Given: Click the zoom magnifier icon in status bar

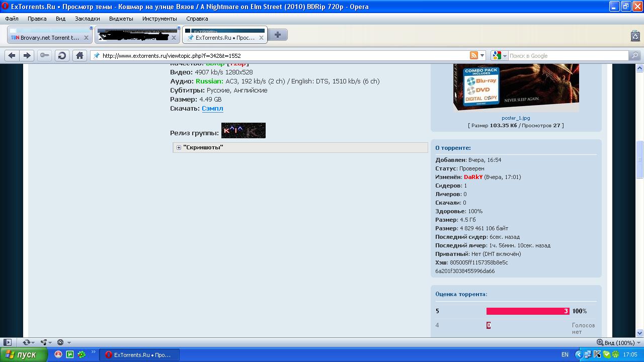Looking at the screenshot, I should pos(600,342).
